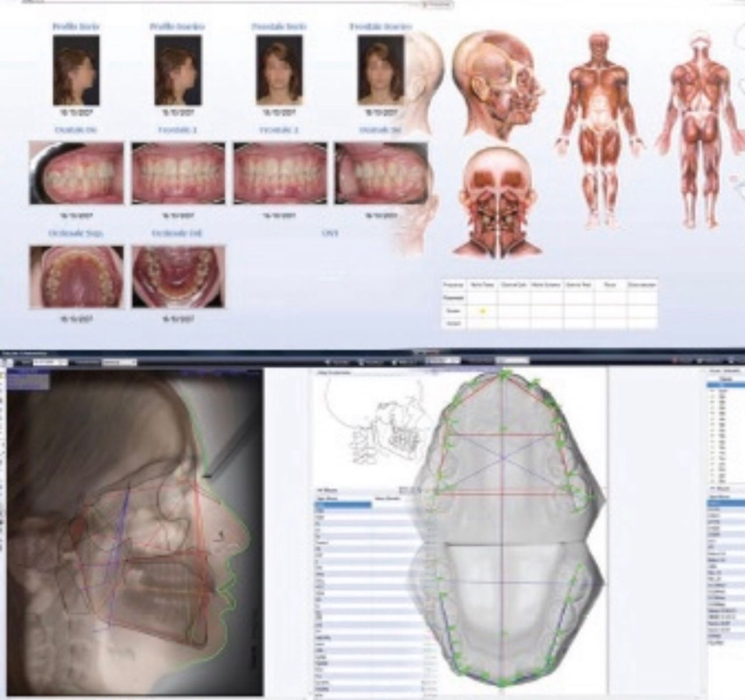Select the second profile face photo
The image size is (745, 700).
tap(178, 70)
